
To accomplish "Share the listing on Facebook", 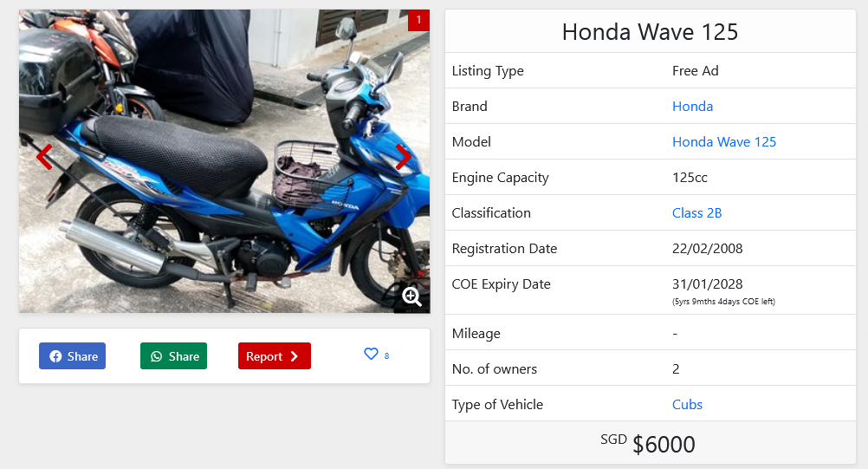I will [x=72, y=356].
